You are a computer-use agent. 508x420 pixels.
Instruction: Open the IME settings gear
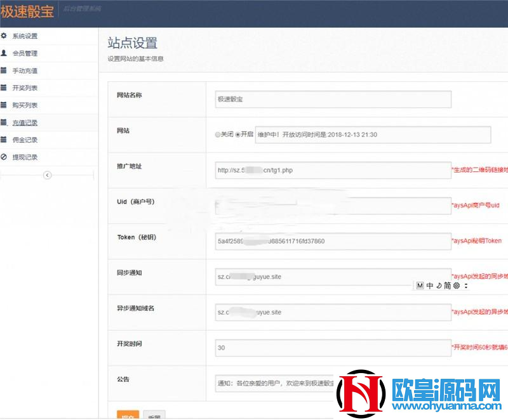point(457,285)
